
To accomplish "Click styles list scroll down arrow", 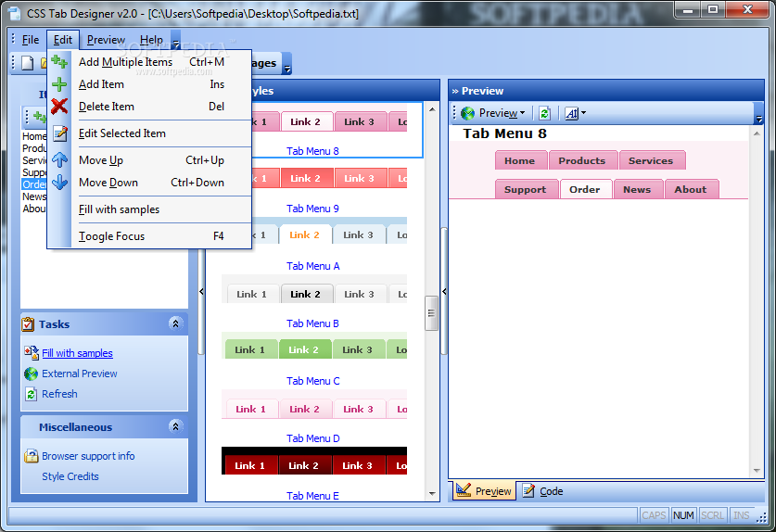I will [431, 493].
